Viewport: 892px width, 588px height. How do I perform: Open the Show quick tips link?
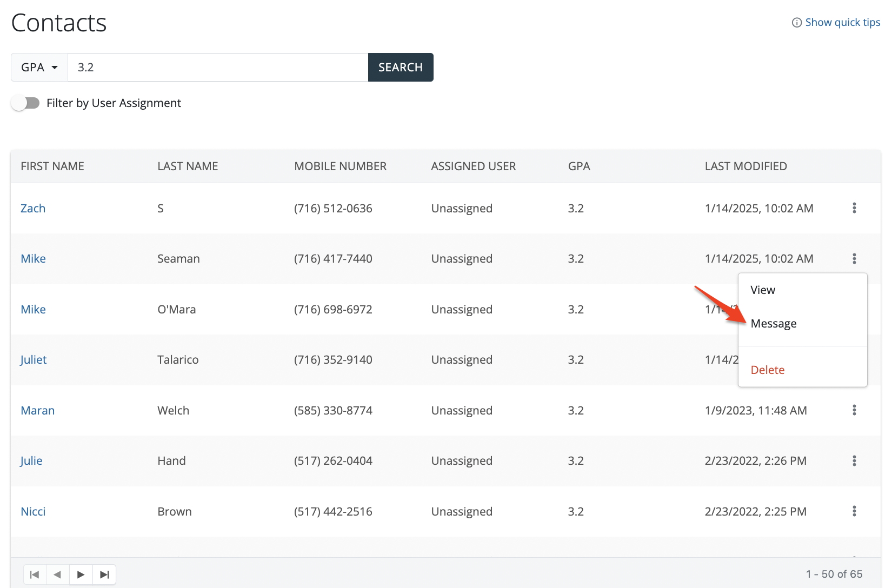(836, 22)
